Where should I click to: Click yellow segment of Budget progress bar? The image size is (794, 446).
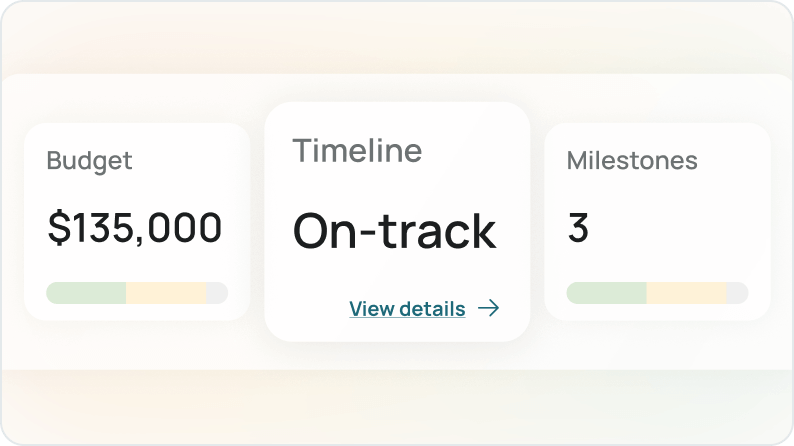[x=165, y=293]
